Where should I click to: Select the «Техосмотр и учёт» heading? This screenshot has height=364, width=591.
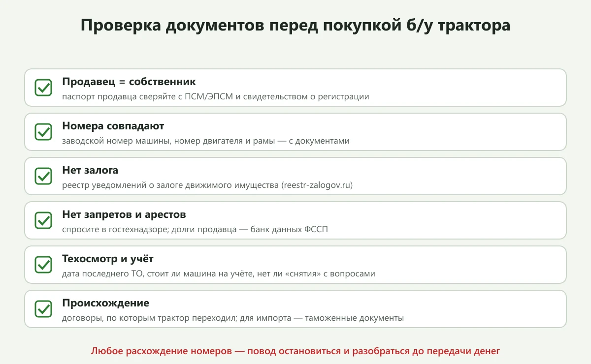click(x=108, y=259)
